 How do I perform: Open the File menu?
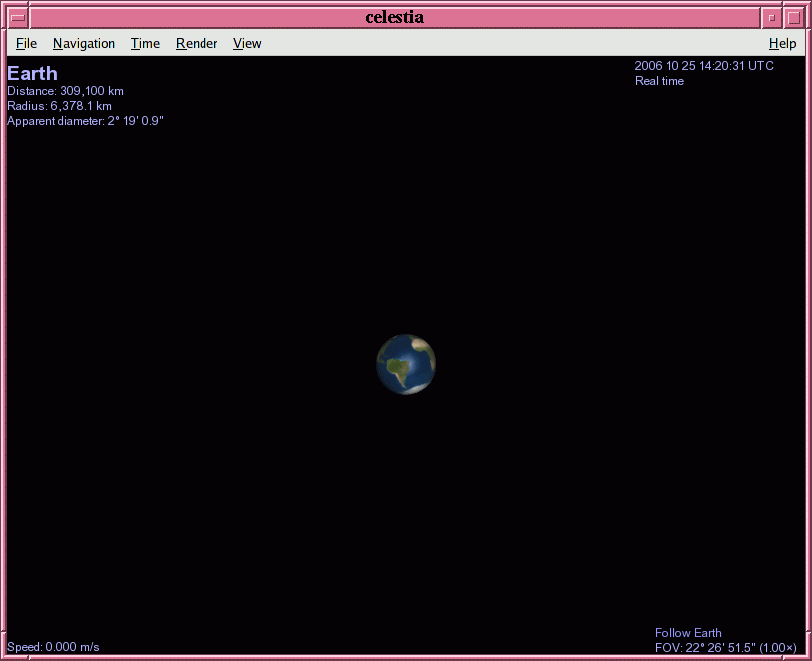click(x=26, y=43)
